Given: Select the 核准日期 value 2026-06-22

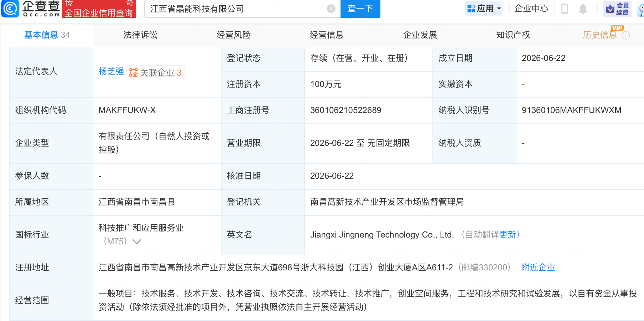Looking at the screenshot, I should point(332,176).
